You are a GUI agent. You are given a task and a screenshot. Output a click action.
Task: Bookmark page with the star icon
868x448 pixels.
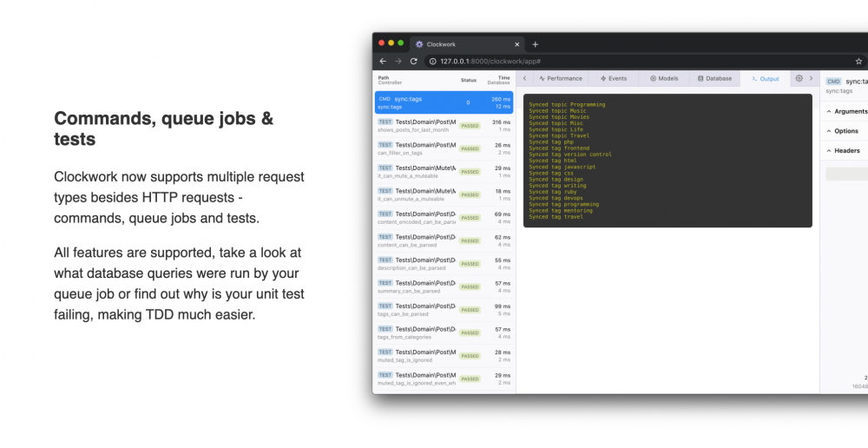click(858, 62)
